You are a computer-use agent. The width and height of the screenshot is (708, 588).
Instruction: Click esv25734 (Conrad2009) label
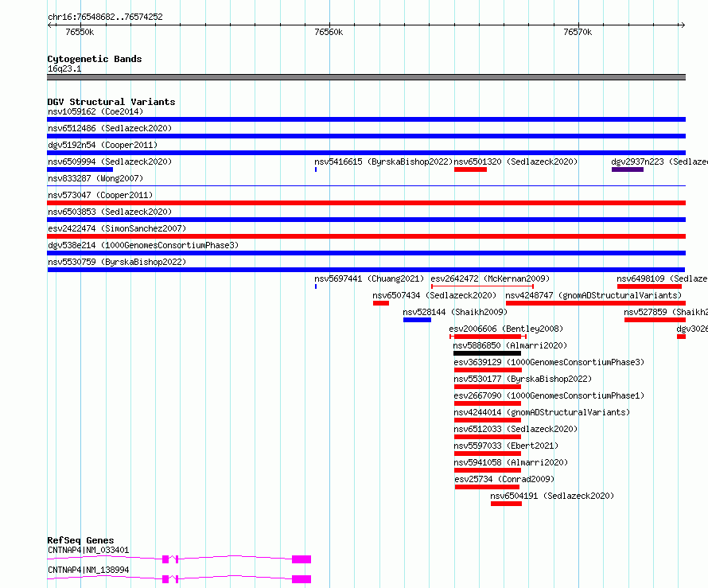tap(504, 479)
